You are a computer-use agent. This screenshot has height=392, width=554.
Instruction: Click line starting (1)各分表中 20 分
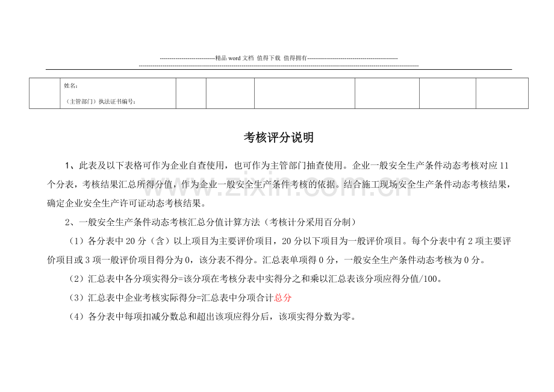click(x=289, y=241)
